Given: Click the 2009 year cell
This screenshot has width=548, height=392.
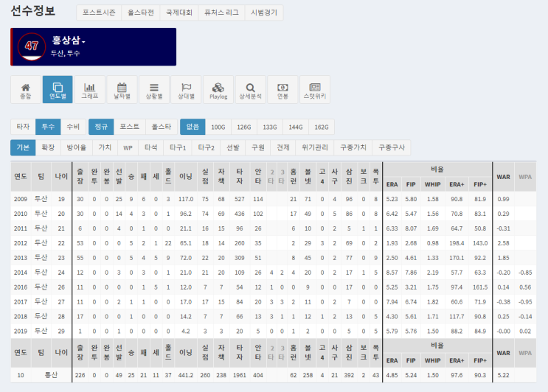Looking at the screenshot, I should (x=21, y=199).
